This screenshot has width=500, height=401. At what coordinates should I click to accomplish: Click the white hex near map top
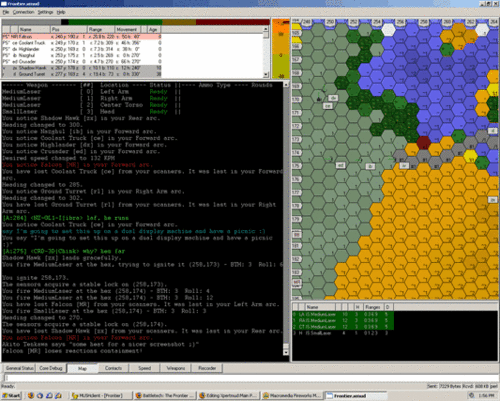[x=388, y=29]
